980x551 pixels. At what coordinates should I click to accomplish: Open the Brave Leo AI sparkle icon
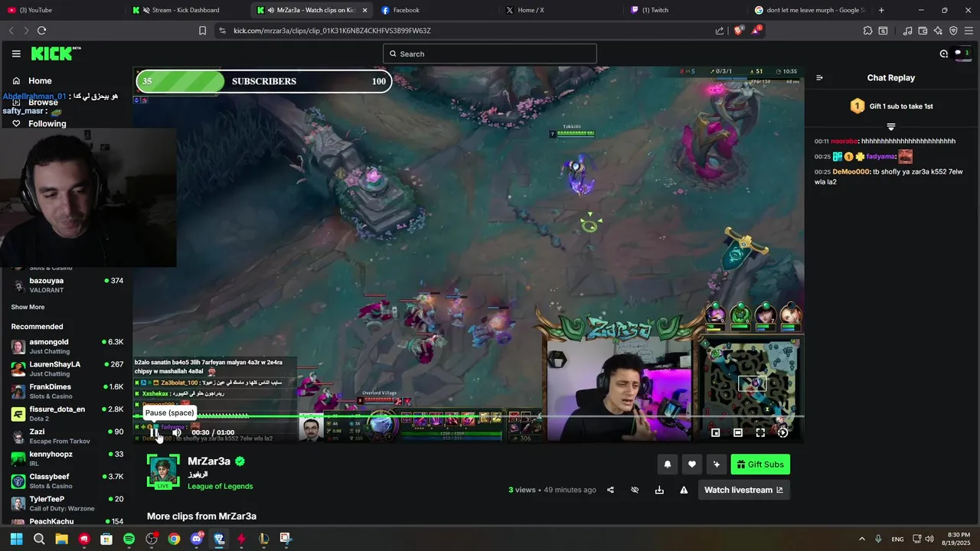point(938,31)
